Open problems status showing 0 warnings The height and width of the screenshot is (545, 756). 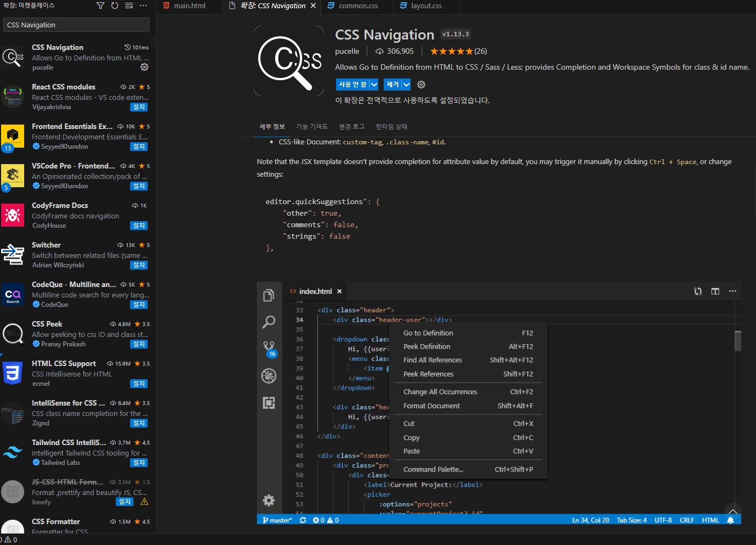pos(10,540)
